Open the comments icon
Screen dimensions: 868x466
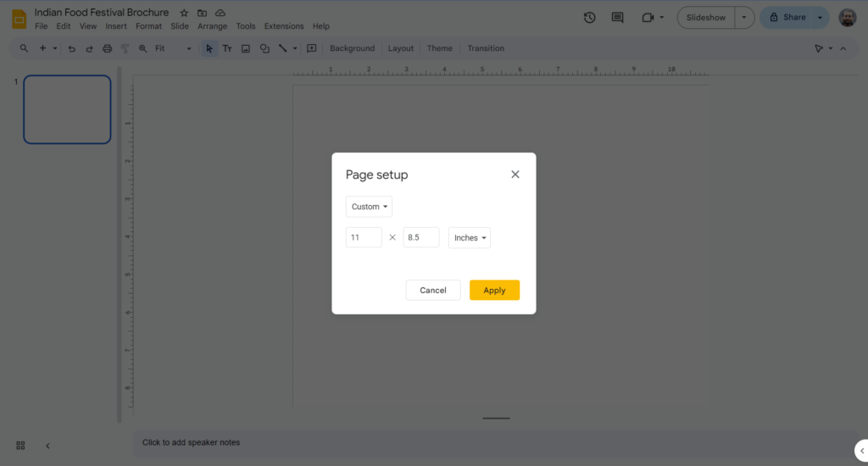tap(617, 17)
